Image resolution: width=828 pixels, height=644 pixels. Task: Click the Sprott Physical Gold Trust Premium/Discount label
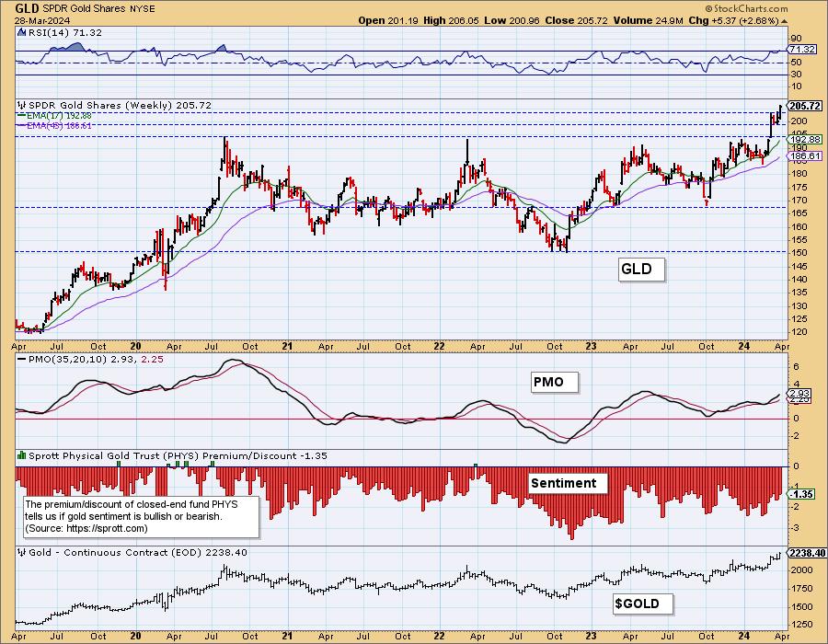pos(178,455)
